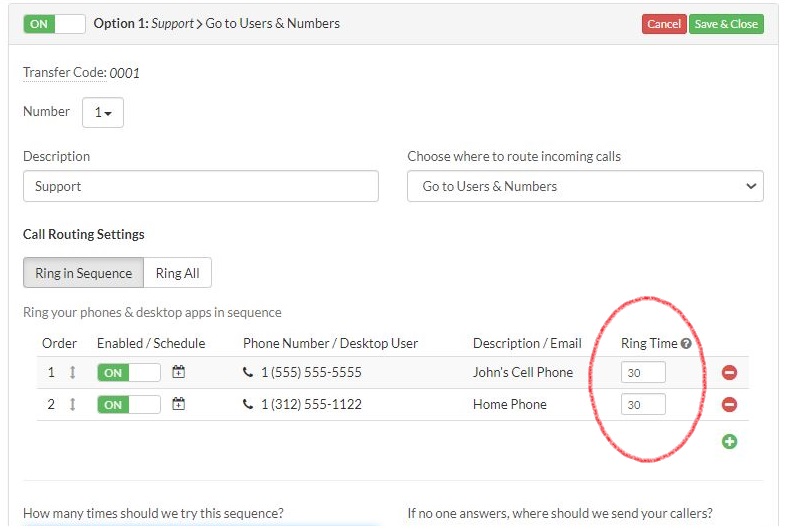Viewport: 790px width, 529px height.
Task: Click the green Save & Close button
Action: 726,24
